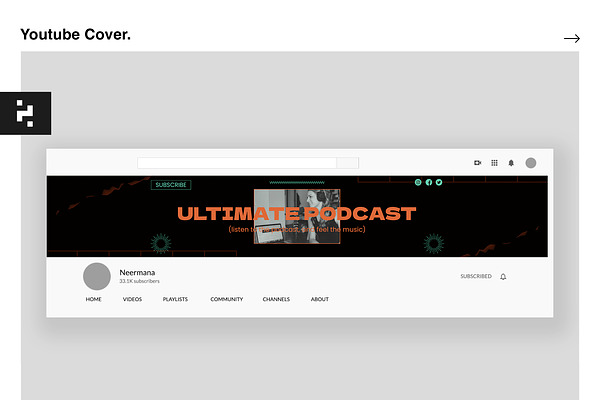
Task: Click the Twitter icon on banner
Action: pos(439,182)
